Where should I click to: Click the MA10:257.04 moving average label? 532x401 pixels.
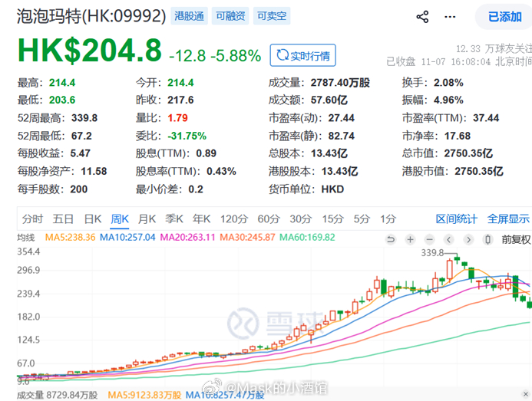pyautogui.click(x=127, y=237)
